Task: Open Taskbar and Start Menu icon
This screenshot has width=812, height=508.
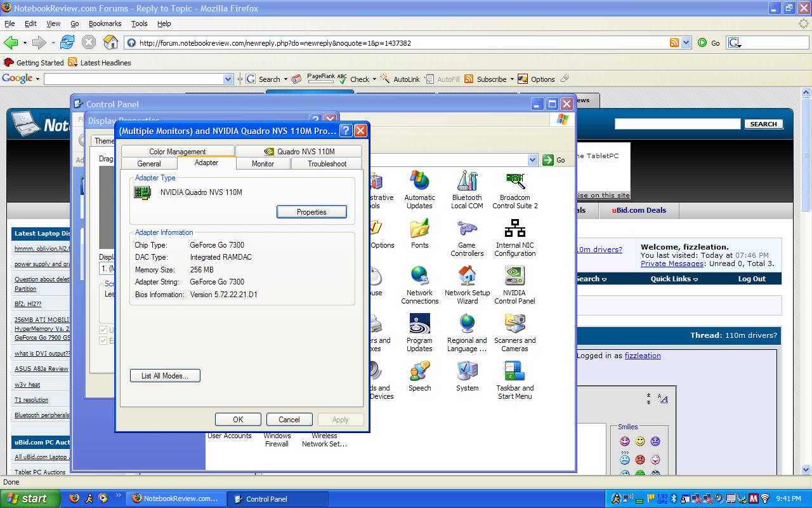Action: click(514, 380)
